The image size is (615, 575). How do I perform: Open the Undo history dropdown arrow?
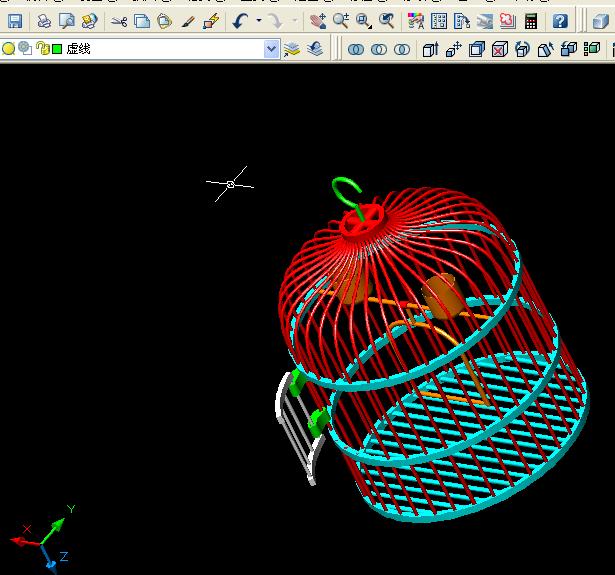259,20
